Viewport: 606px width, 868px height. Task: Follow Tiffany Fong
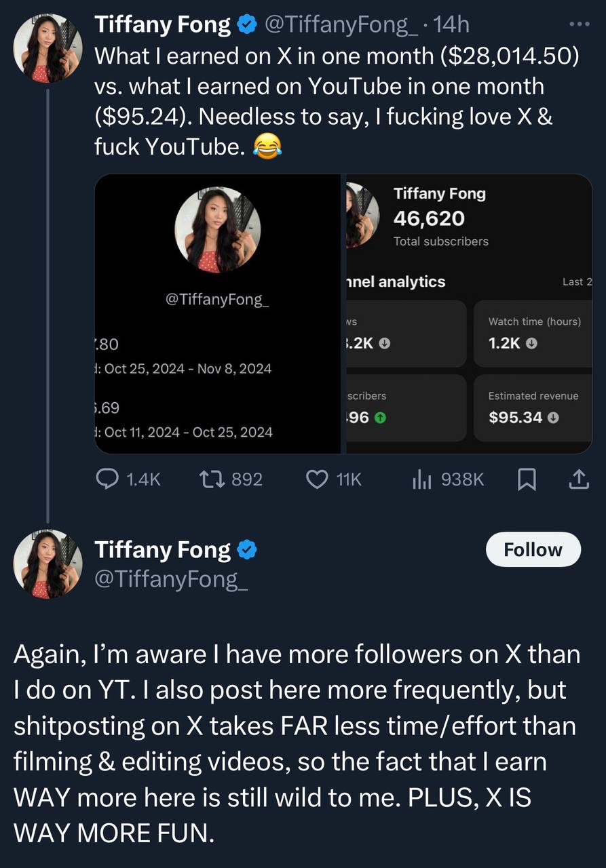(533, 549)
